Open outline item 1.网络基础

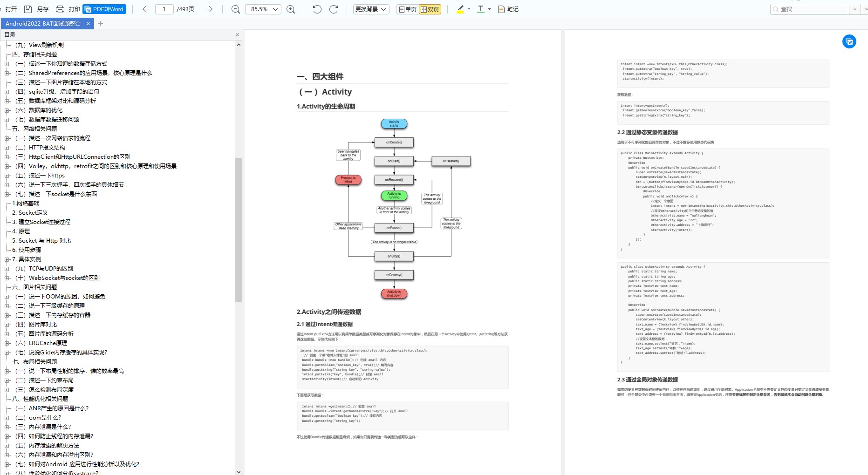click(x=26, y=204)
